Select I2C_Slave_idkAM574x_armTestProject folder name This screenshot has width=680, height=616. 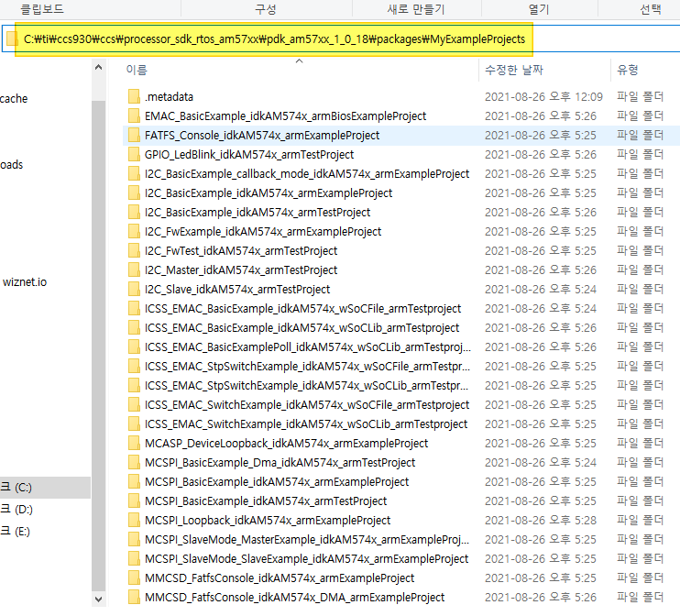point(237,289)
